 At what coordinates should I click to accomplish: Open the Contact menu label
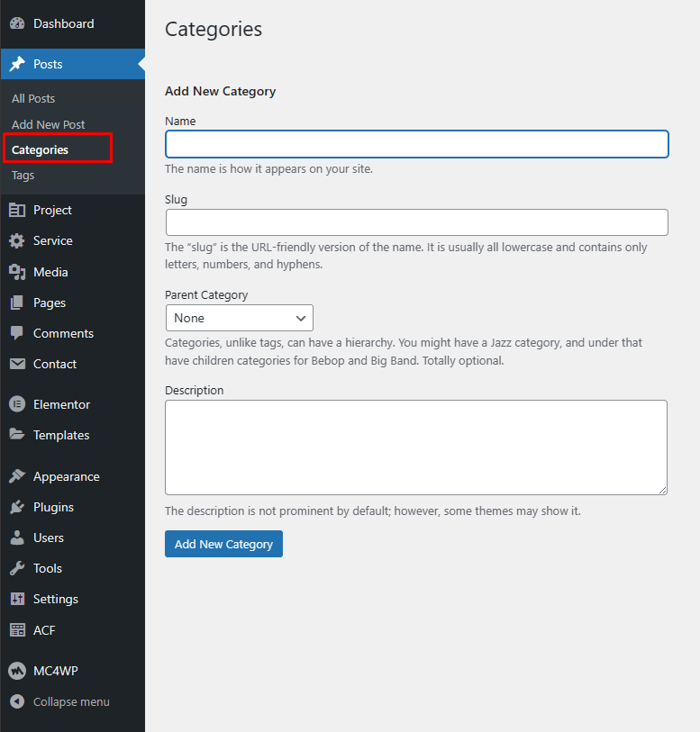coord(55,364)
